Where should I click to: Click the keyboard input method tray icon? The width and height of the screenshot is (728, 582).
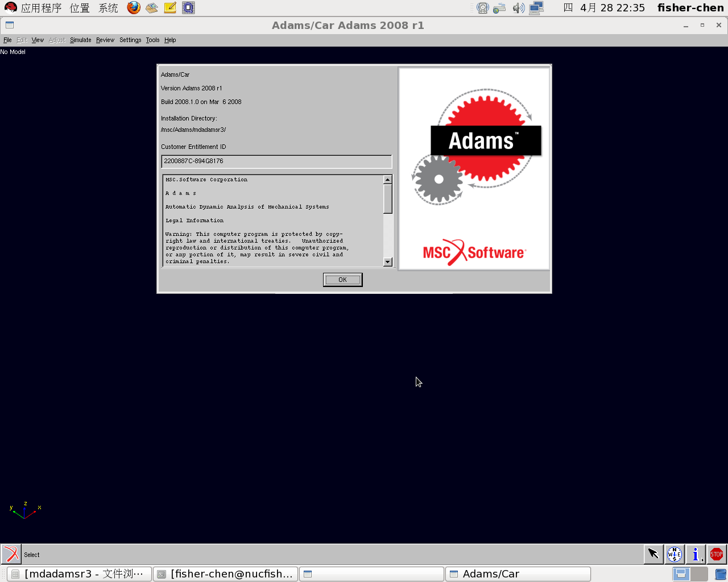[499, 8]
